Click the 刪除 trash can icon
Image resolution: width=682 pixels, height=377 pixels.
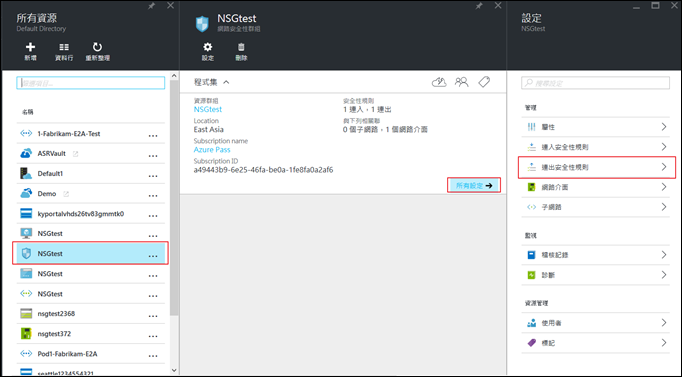[241, 47]
